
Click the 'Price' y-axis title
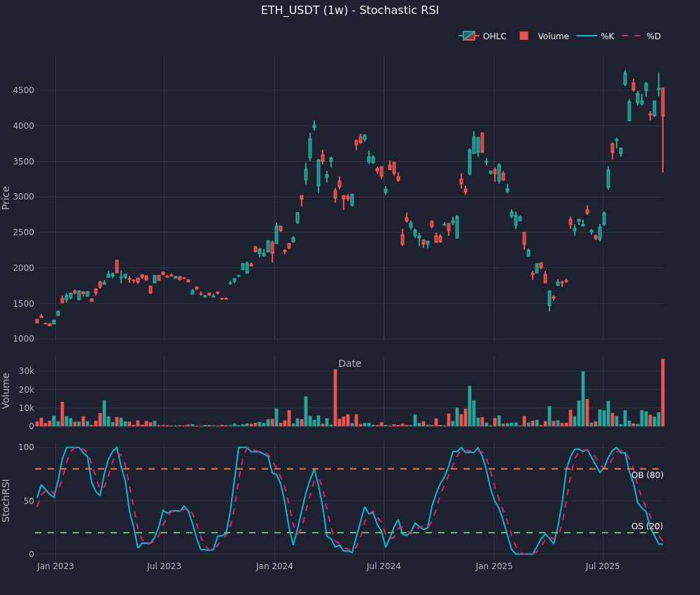pyautogui.click(x=6, y=197)
